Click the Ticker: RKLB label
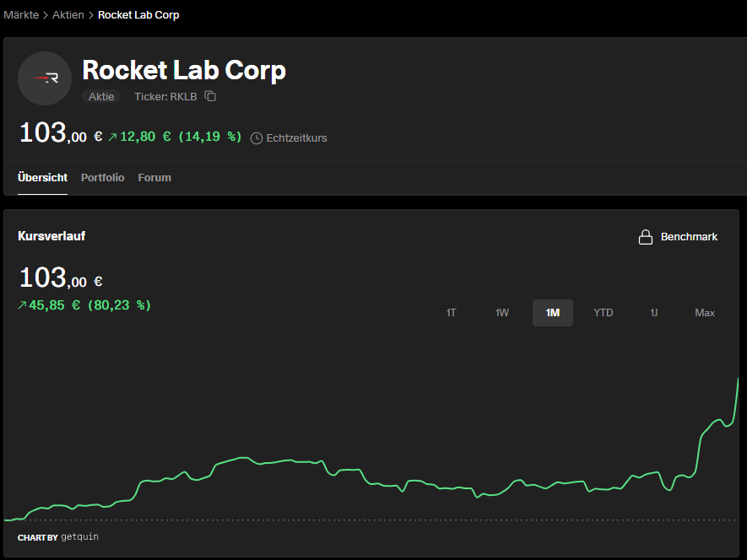This screenshot has height=560, width=747. pos(165,97)
